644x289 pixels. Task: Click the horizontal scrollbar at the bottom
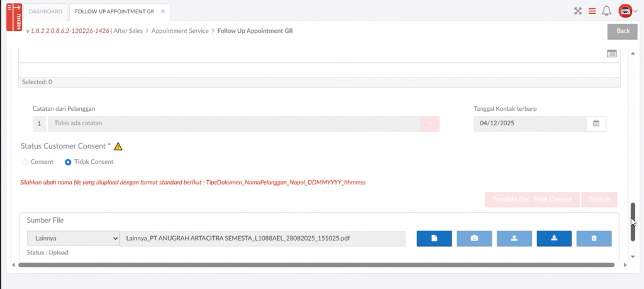tap(314, 265)
